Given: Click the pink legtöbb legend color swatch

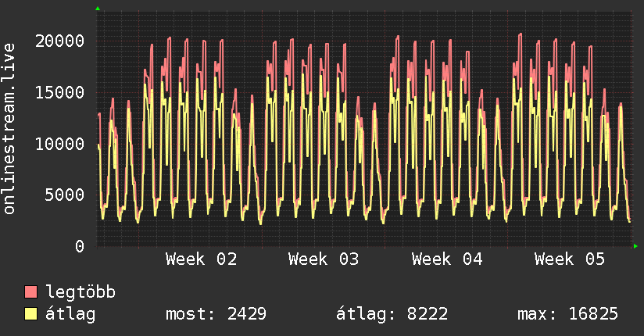Looking at the screenshot, I should pyautogui.click(x=30, y=291).
